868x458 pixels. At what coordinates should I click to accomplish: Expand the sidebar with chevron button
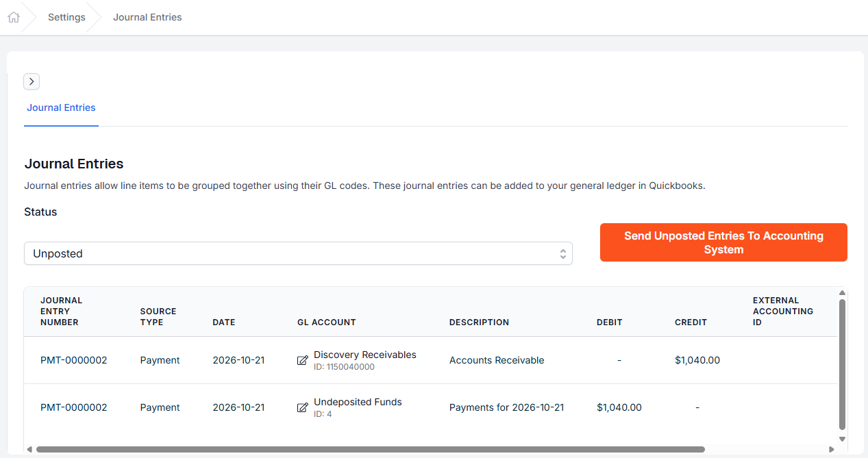pos(32,81)
